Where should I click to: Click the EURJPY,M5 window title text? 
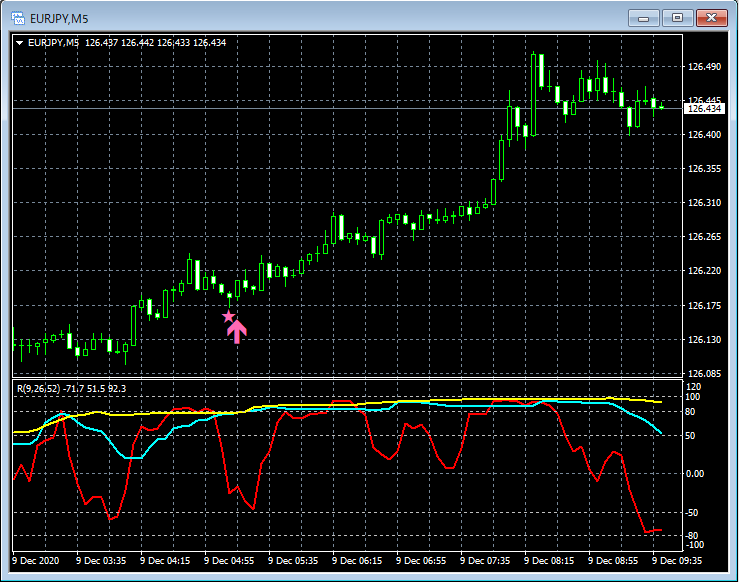59,19
